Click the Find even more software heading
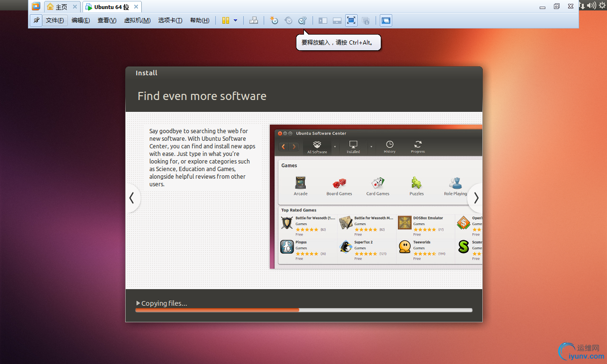The image size is (607, 364). [202, 96]
